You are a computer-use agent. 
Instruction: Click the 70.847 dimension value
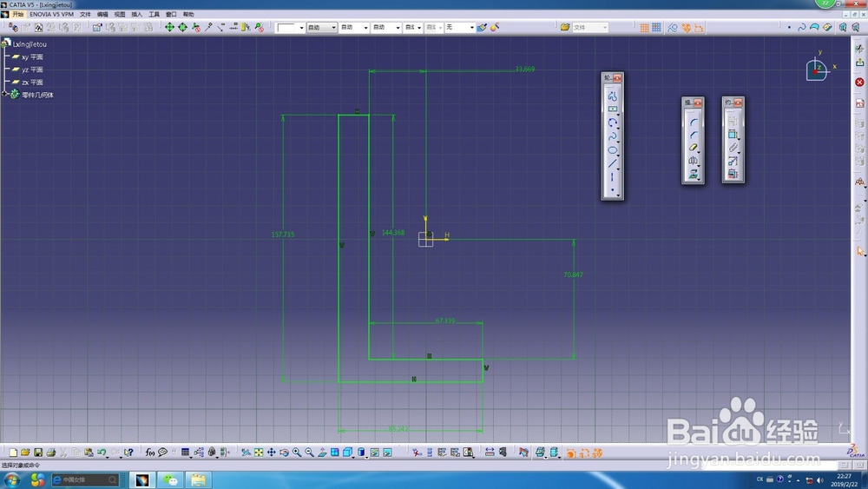click(x=573, y=274)
